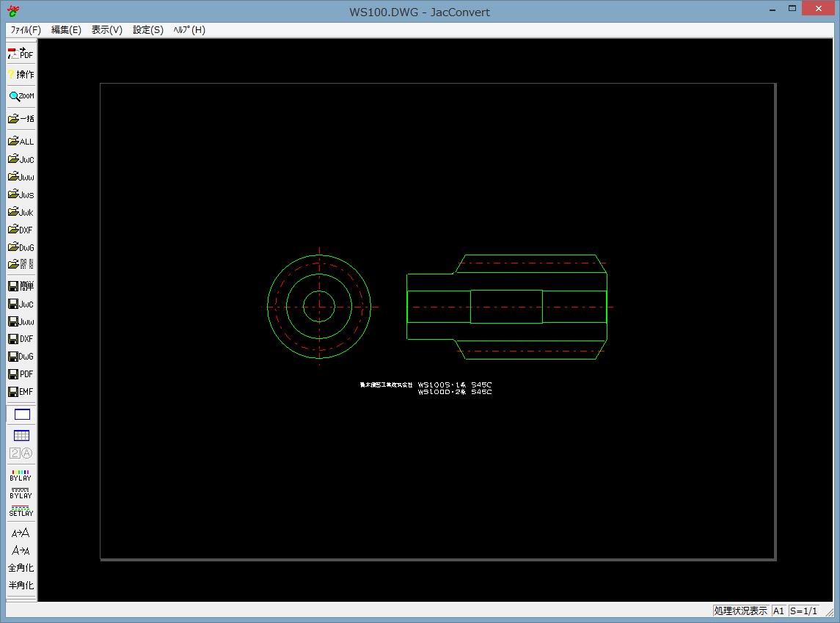
Task: Open the ファイル(F) menu
Action: point(26,30)
